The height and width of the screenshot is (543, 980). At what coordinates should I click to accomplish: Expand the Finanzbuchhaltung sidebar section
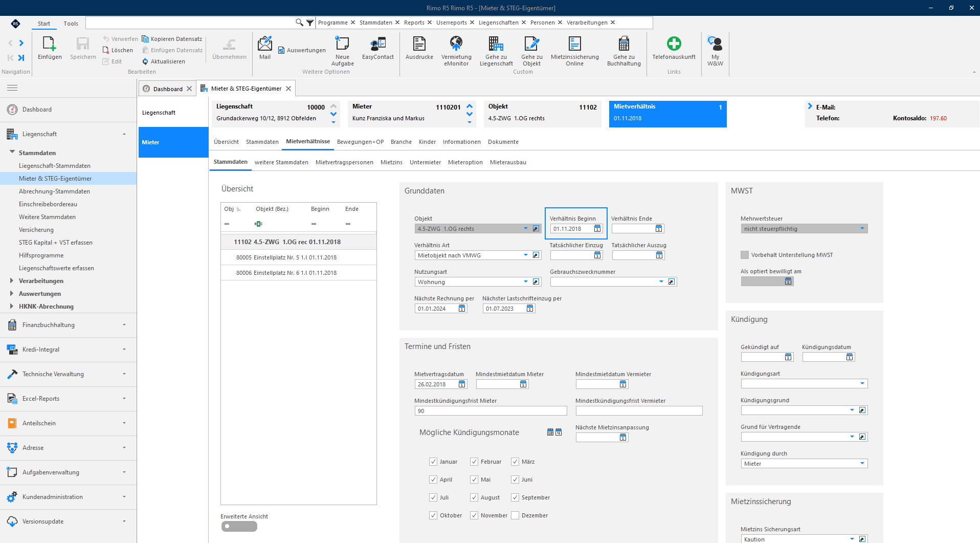pyautogui.click(x=68, y=325)
